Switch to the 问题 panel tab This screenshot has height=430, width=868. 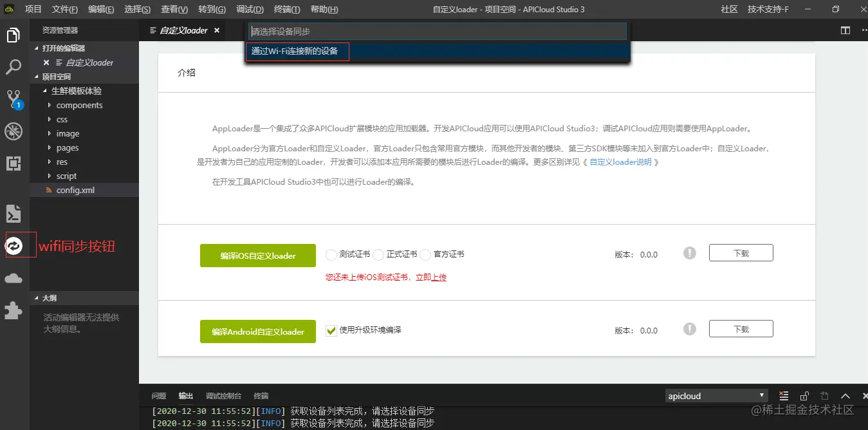159,396
